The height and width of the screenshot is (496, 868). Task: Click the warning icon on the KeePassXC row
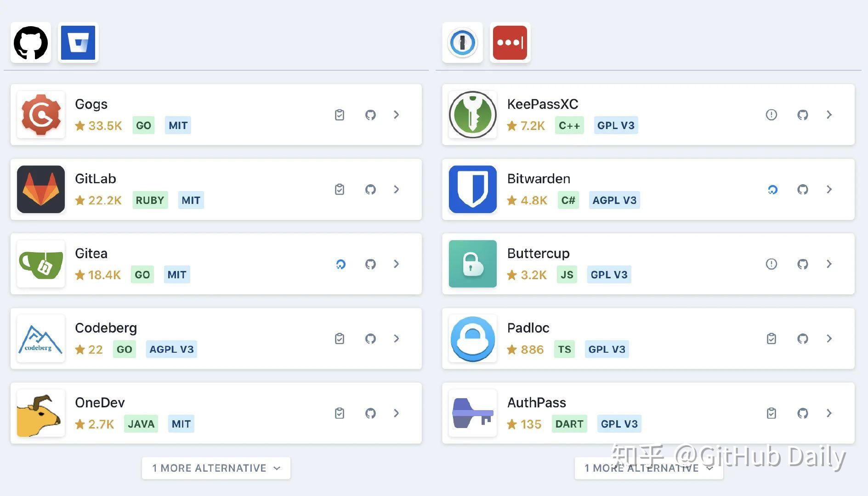[x=772, y=115]
